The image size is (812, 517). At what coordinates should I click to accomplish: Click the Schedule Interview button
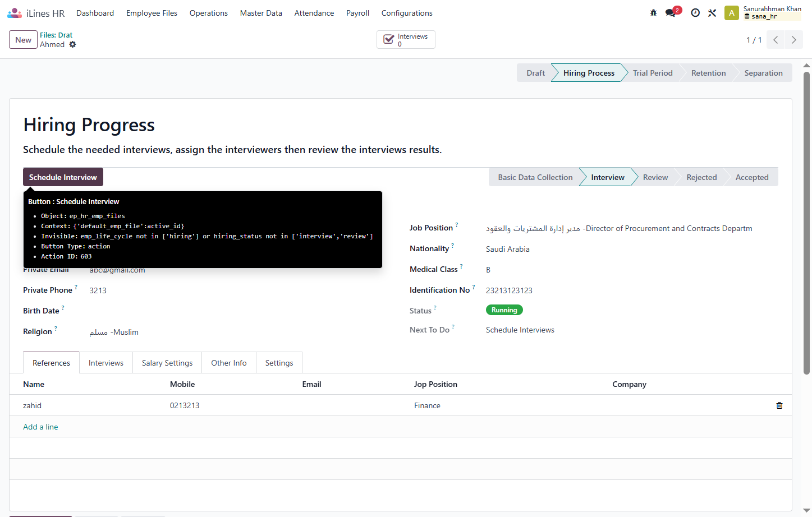[63, 177]
